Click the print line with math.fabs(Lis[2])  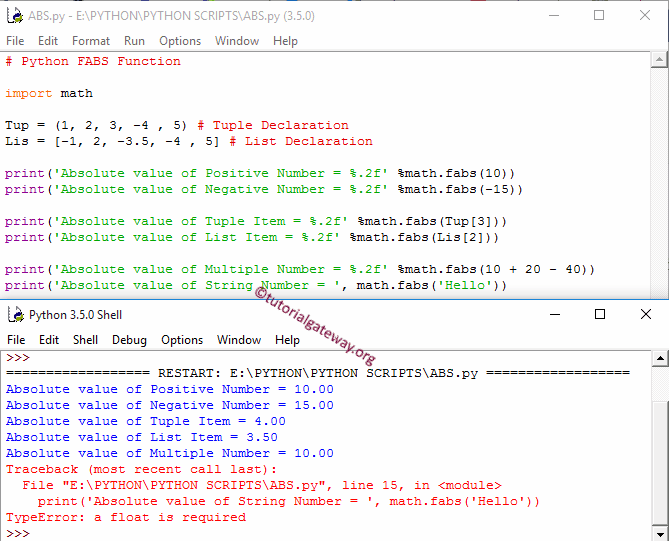[x=252, y=237]
